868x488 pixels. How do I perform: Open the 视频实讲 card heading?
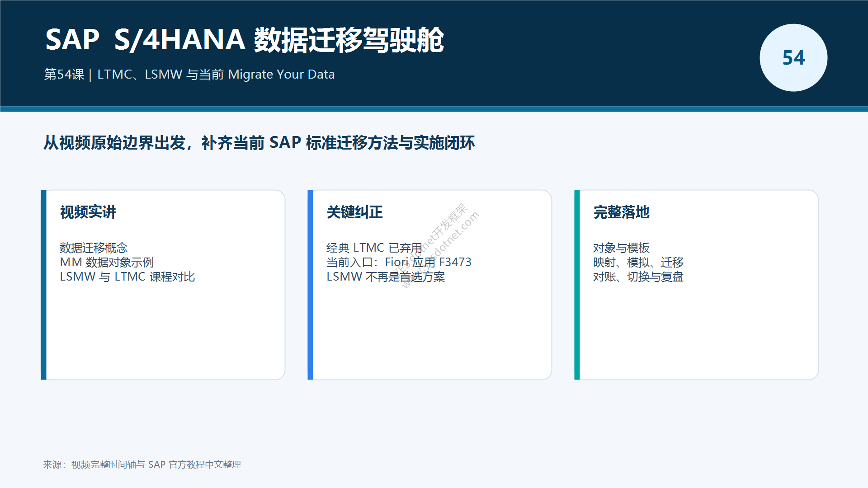coord(88,212)
